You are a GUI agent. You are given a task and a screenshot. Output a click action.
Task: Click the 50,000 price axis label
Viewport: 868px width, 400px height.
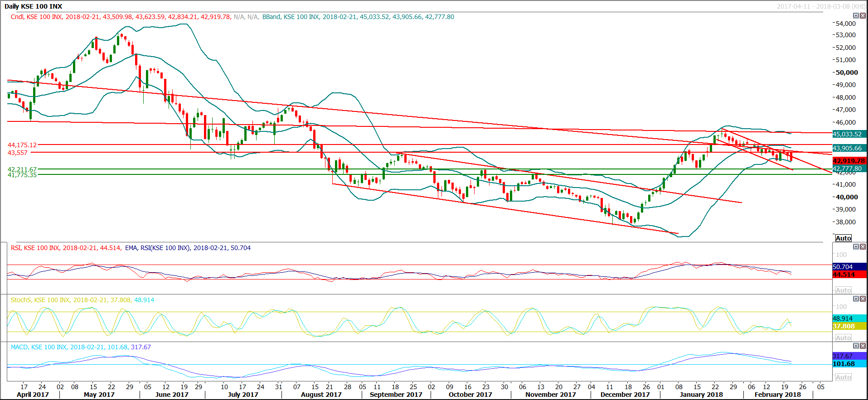point(847,72)
